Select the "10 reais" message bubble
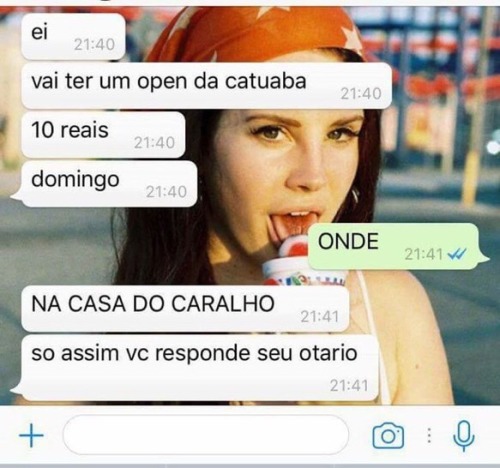500x468 pixels. click(x=103, y=135)
